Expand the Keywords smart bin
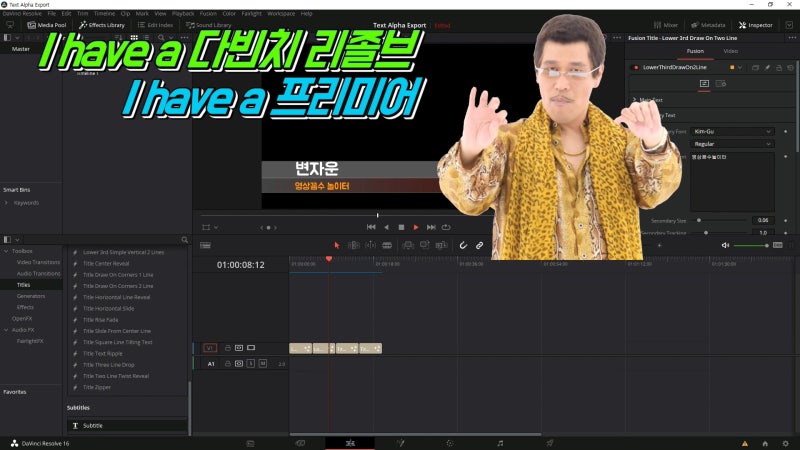800x450 pixels. pos(6,203)
